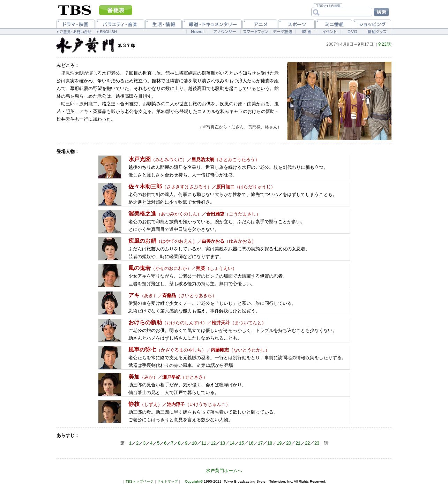The height and width of the screenshot is (484, 448).
Task: Open the サイトマップ footer link
Action: coord(167,482)
